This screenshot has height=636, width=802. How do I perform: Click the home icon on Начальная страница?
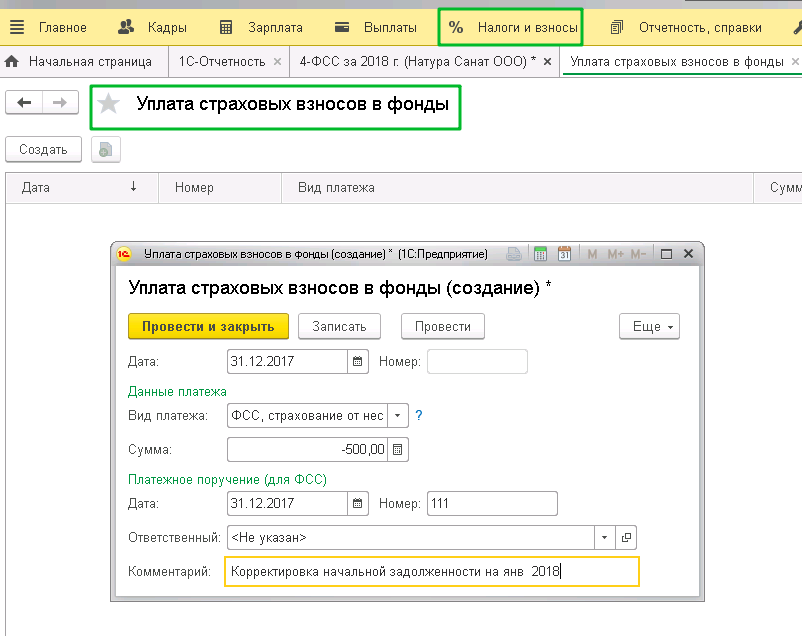(12, 62)
